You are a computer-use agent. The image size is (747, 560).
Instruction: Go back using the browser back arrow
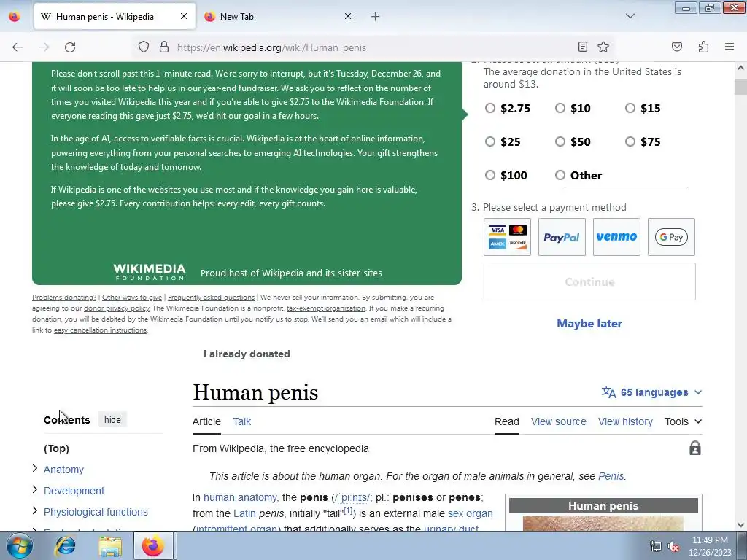click(18, 47)
